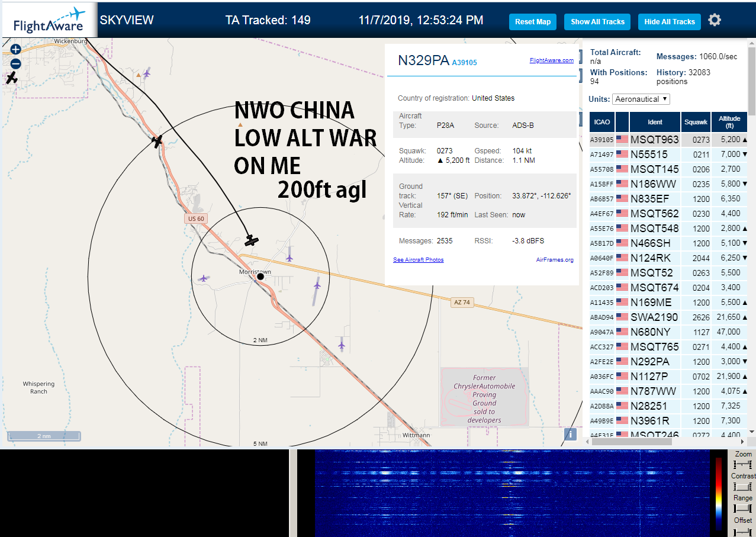Screen dimensions: 756x537
Task: Click the spectrogram waterfall display
Action: pos(512,493)
